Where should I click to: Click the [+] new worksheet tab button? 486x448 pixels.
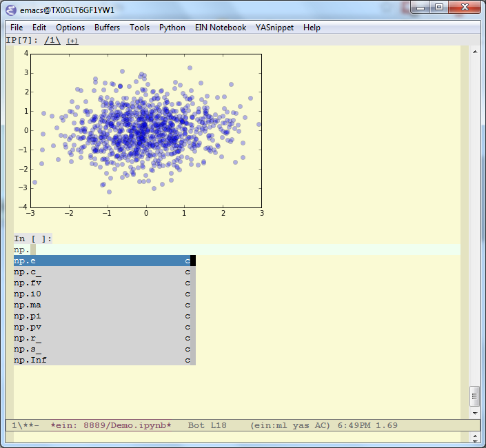click(x=72, y=41)
